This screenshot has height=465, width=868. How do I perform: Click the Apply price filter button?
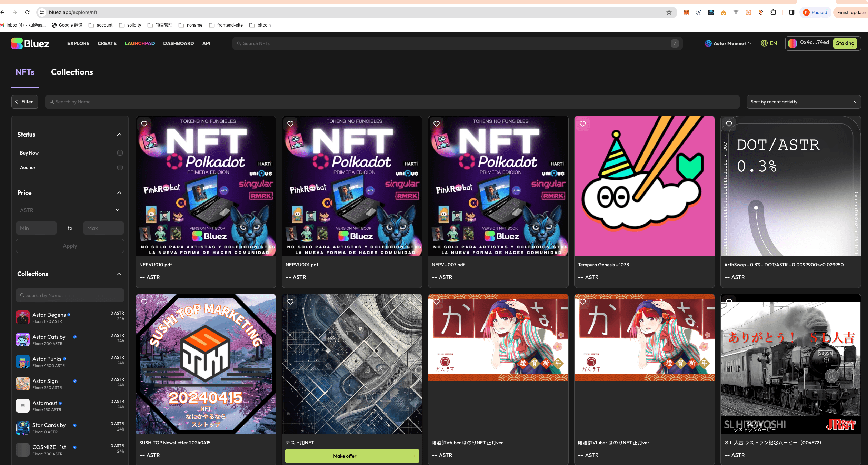70,246
